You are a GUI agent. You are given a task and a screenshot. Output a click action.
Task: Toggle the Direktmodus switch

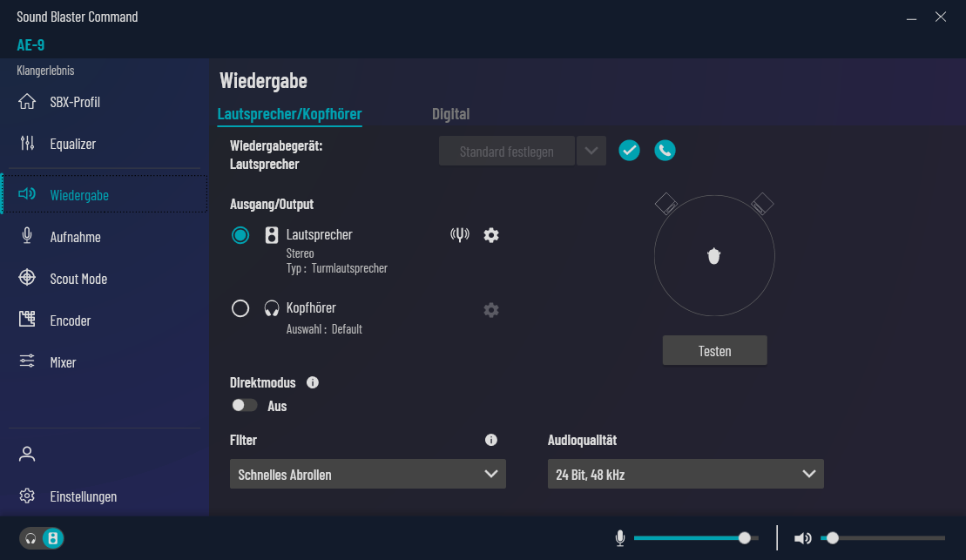coord(244,405)
